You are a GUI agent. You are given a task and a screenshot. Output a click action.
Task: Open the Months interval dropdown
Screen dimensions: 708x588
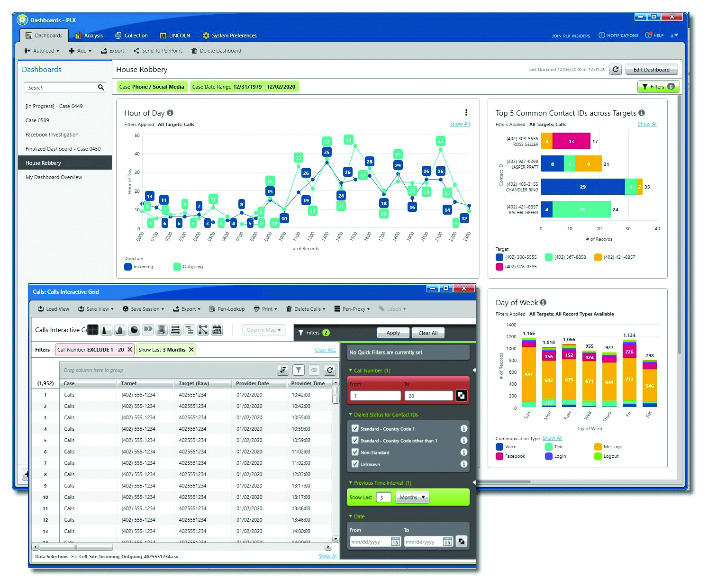pos(413,497)
